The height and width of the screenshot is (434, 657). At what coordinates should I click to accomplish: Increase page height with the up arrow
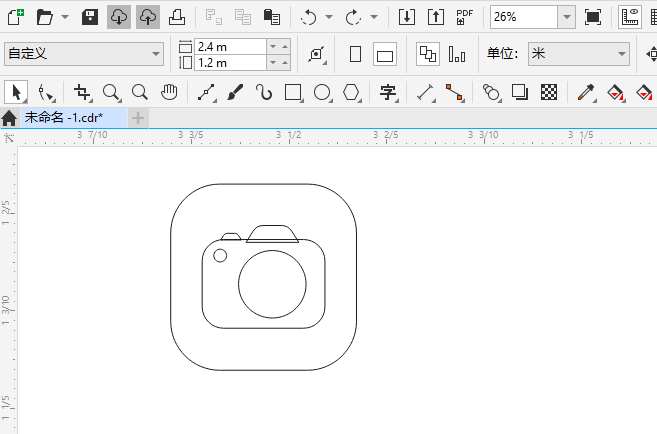click(285, 63)
